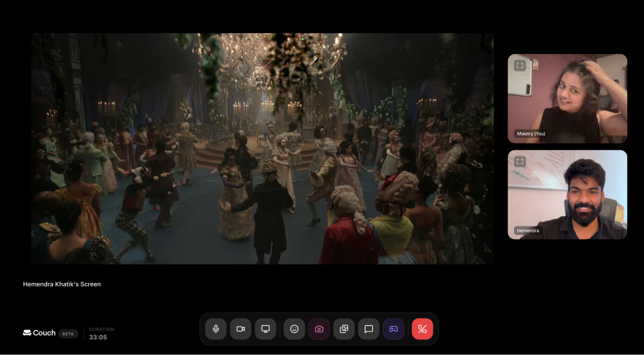This screenshot has width=644, height=355.
Task: Open the emoji reactions button
Action: 294,329
